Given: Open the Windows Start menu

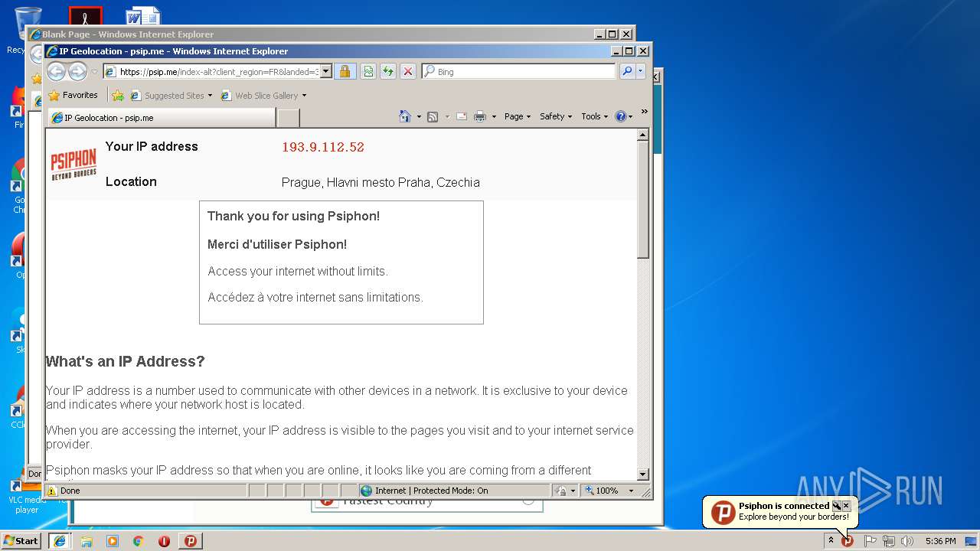Looking at the screenshot, I should click(x=21, y=540).
